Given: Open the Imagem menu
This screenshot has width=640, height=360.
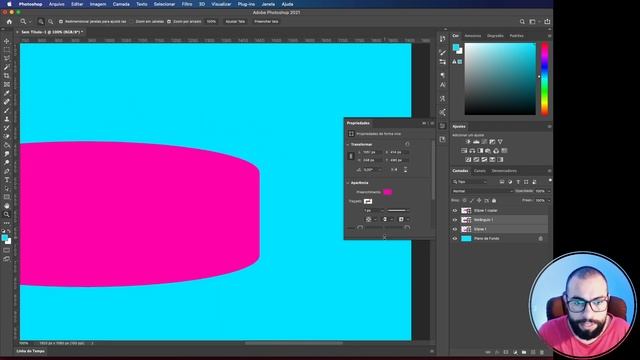Looking at the screenshot, I should tap(98, 4).
